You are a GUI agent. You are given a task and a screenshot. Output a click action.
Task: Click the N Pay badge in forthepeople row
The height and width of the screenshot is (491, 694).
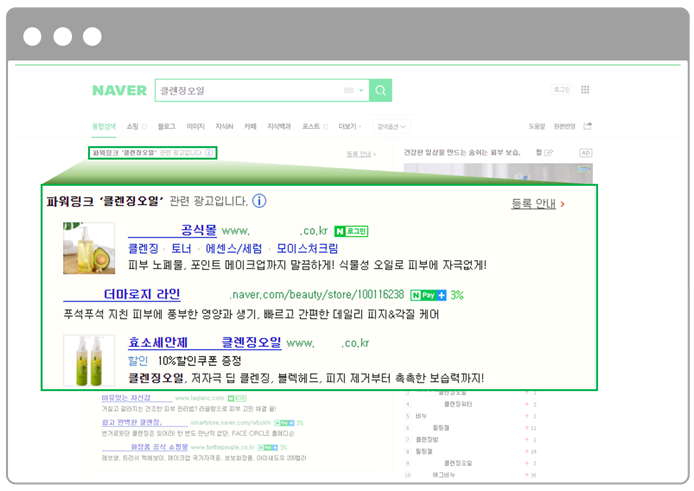[268, 447]
